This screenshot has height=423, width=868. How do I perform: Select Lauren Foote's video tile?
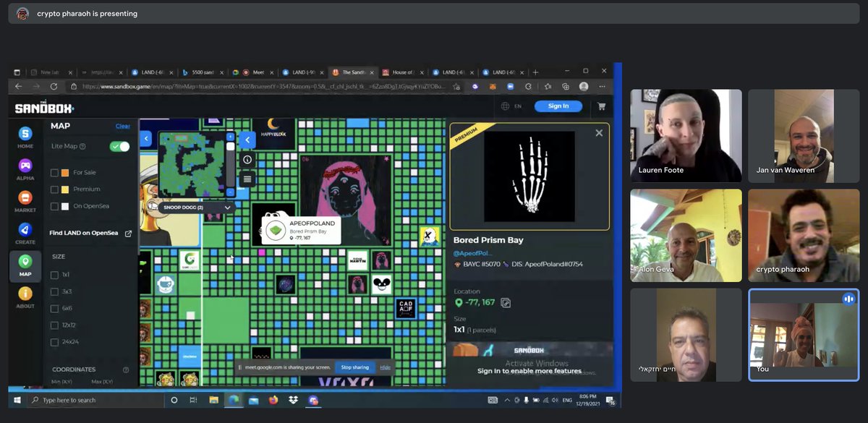(x=686, y=135)
